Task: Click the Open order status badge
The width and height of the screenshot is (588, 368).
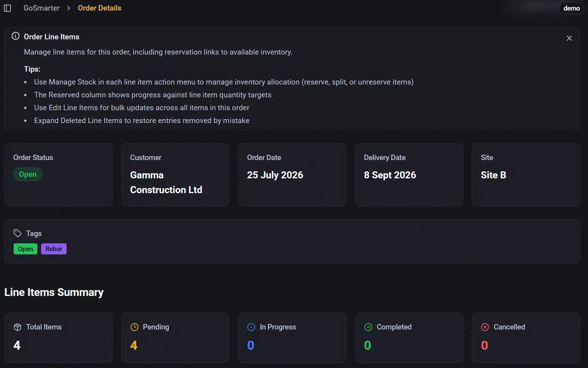Action: 28,174
